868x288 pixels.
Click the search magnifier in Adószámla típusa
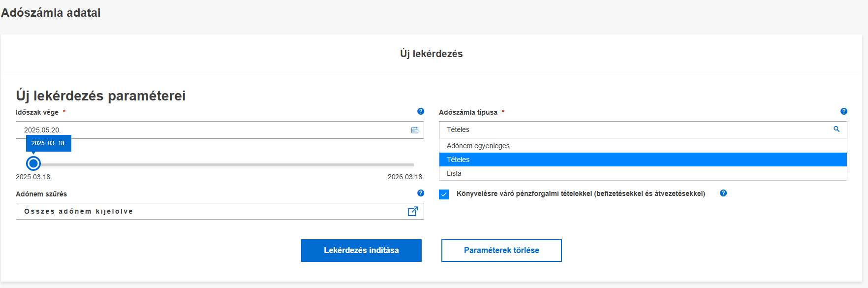(837, 129)
